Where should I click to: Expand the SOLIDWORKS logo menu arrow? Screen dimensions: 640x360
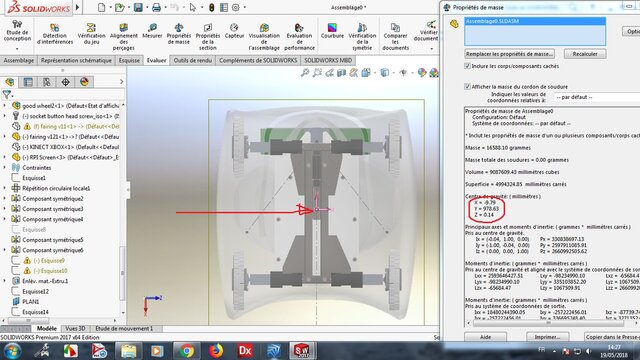tap(77, 7)
